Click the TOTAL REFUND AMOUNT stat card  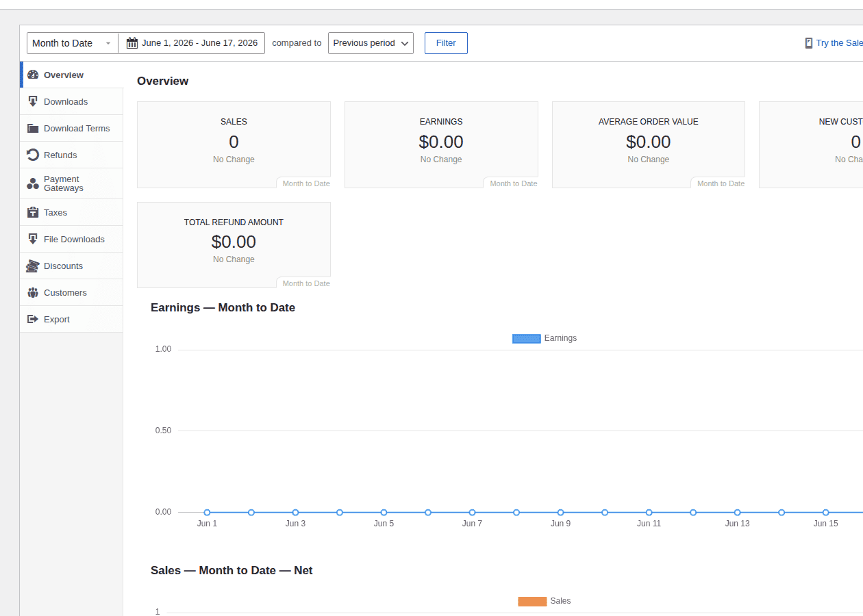pos(234,245)
